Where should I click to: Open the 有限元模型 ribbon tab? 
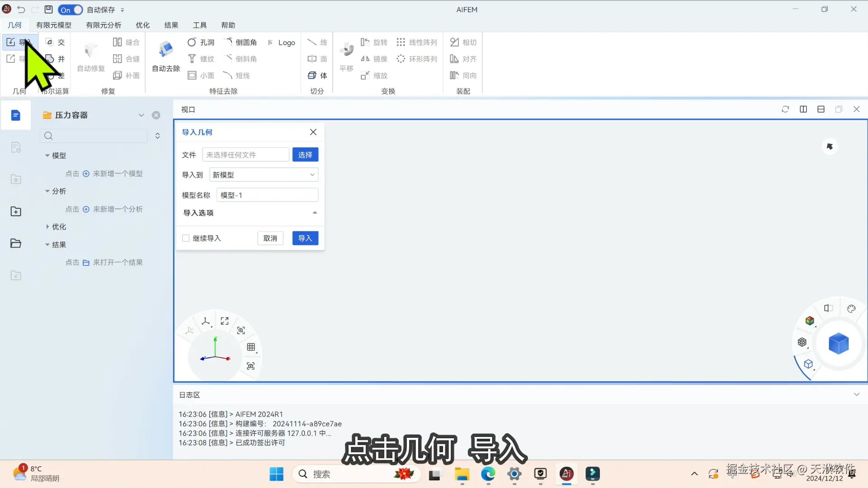tap(54, 25)
